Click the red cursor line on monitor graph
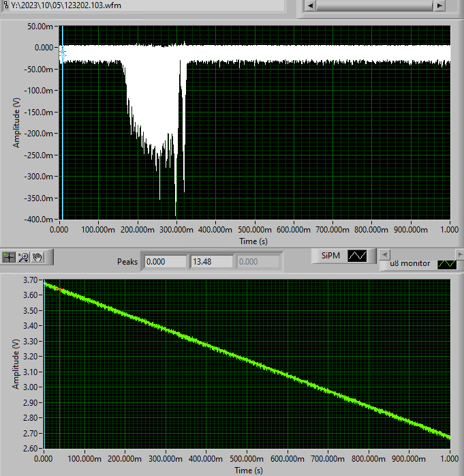 click(x=60, y=364)
